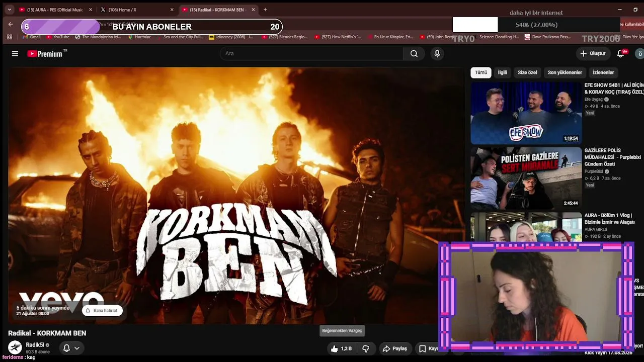Open the Polisten Gazilere video thumbnail
The width and height of the screenshot is (644, 362).
[x=526, y=178]
